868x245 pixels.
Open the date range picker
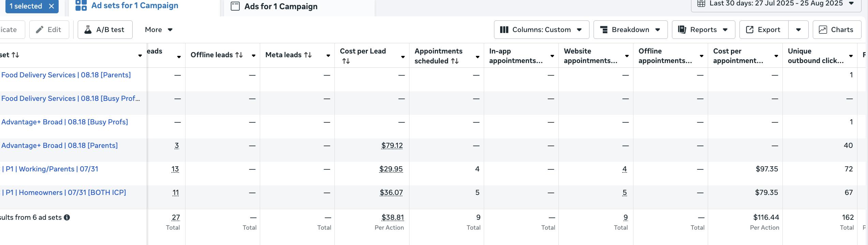776,4
